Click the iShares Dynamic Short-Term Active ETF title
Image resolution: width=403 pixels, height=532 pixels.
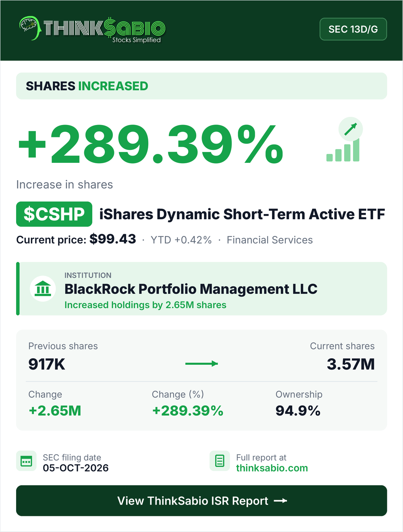click(242, 214)
